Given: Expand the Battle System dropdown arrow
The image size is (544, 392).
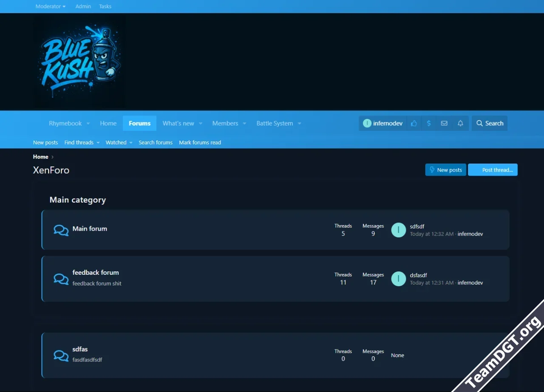Looking at the screenshot, I should [299, 124].
